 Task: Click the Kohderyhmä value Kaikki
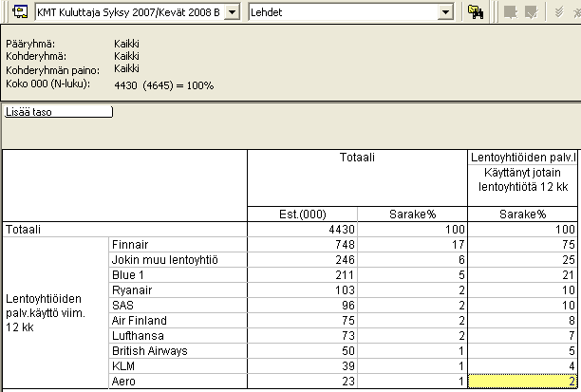(x=126, y=56)
